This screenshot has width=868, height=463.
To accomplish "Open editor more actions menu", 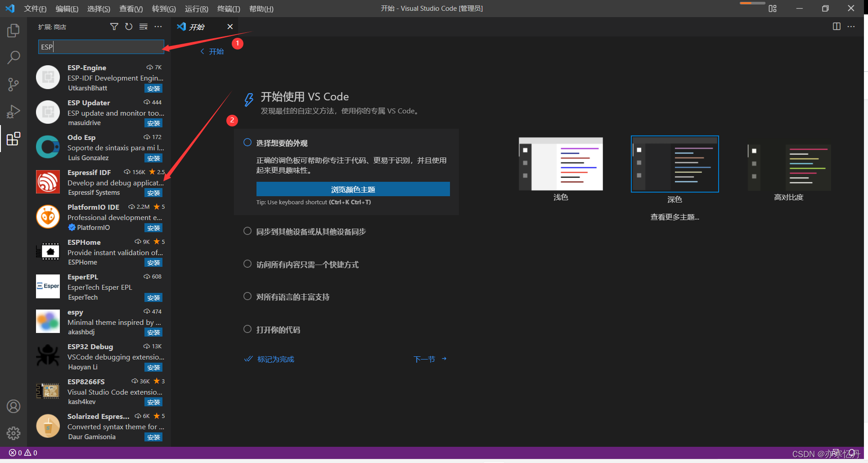I will click(x=851, y=27).
